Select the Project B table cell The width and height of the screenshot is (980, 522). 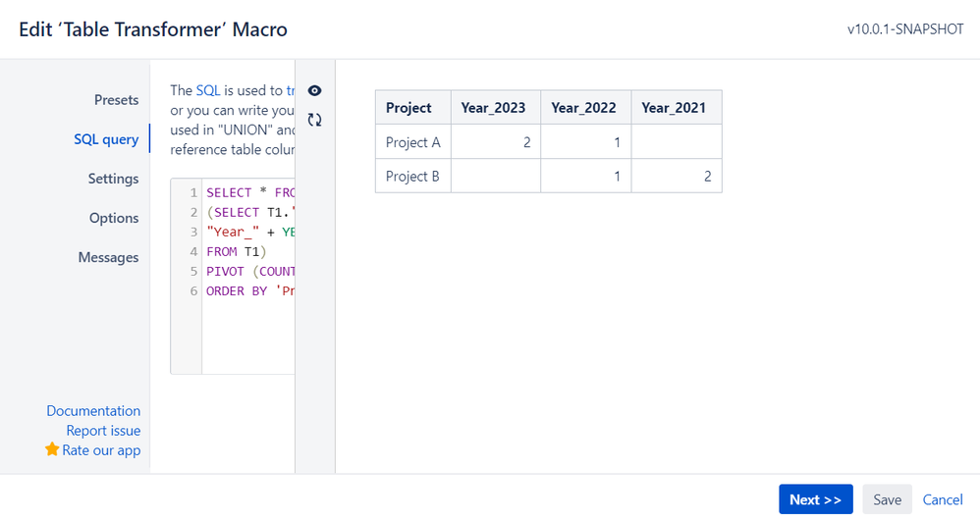(413, 176)
